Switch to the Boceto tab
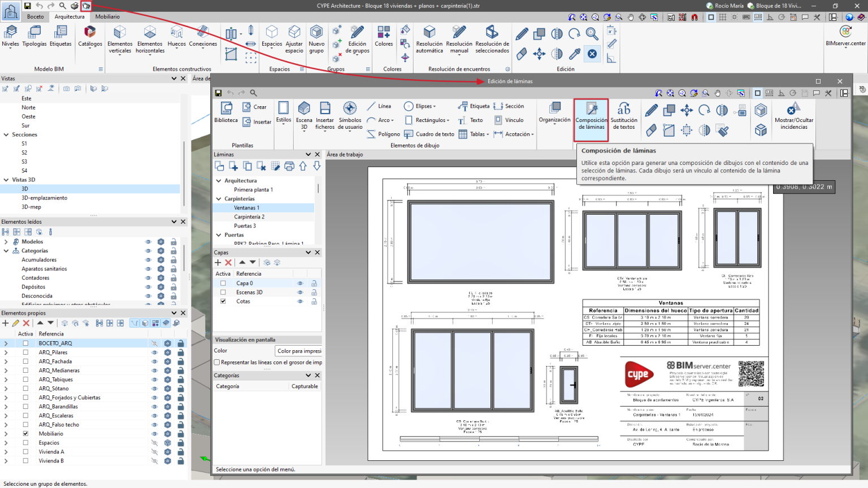Image resolution: width=868 pixels, height=488 pixels. click(36, 17)
